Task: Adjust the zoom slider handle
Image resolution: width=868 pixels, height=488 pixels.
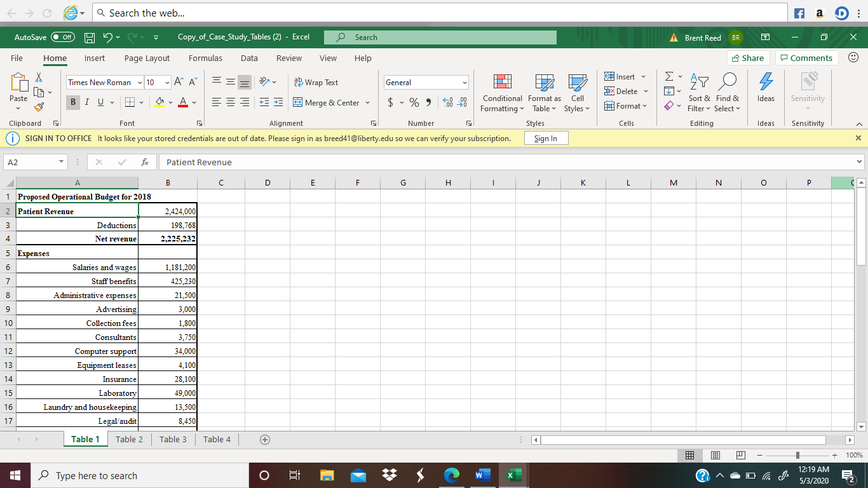Action: pyautogui.click(x=799, y=456)
